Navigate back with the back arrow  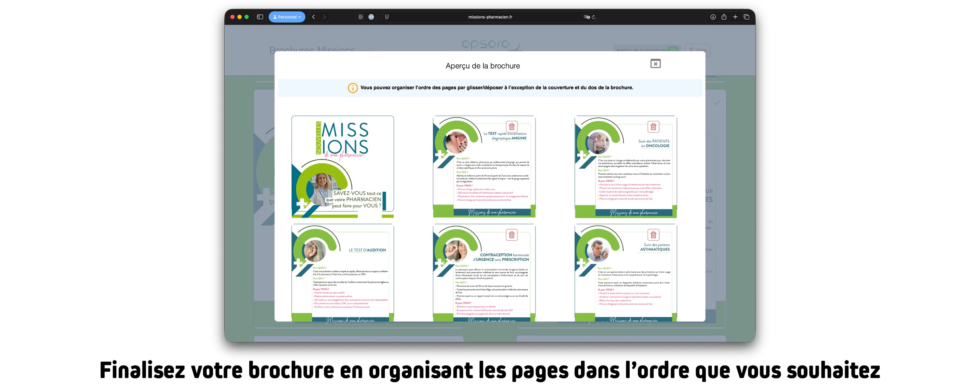point(313,17)
